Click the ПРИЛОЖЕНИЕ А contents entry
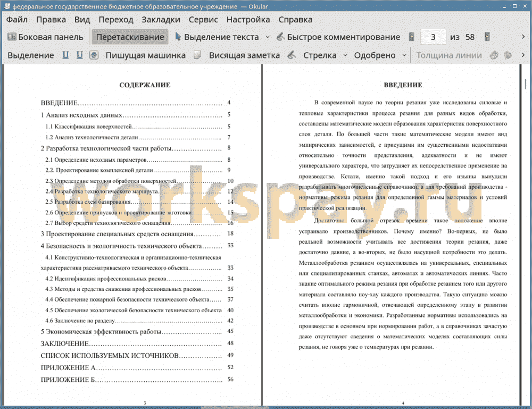This screenshot has width=532, height=409. point(137,368)
